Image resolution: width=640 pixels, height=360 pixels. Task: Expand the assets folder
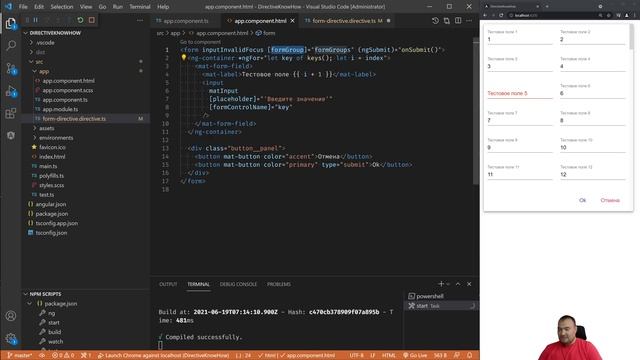tap(47, 128)
